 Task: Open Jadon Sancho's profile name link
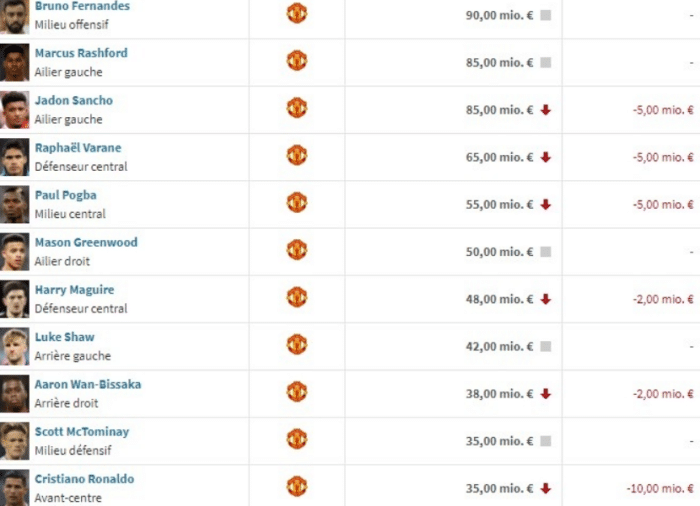click(74, 100)
